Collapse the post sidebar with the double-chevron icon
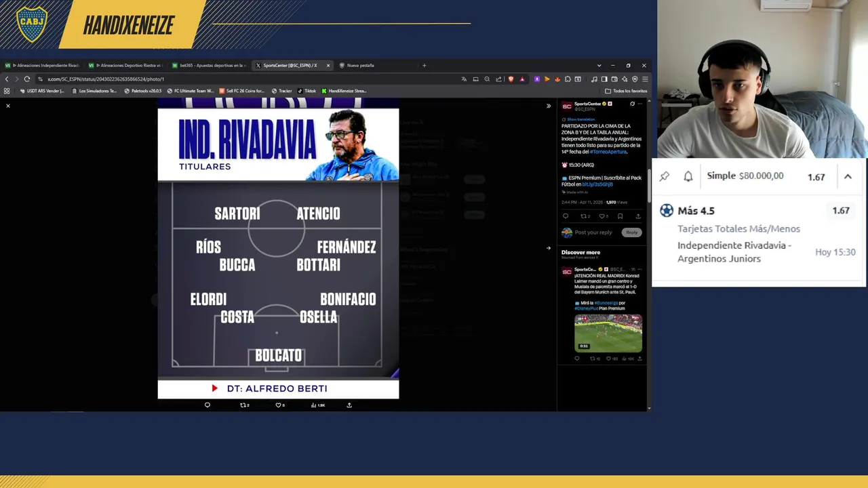Screen dimensions: 868x488 click(549, 106)
